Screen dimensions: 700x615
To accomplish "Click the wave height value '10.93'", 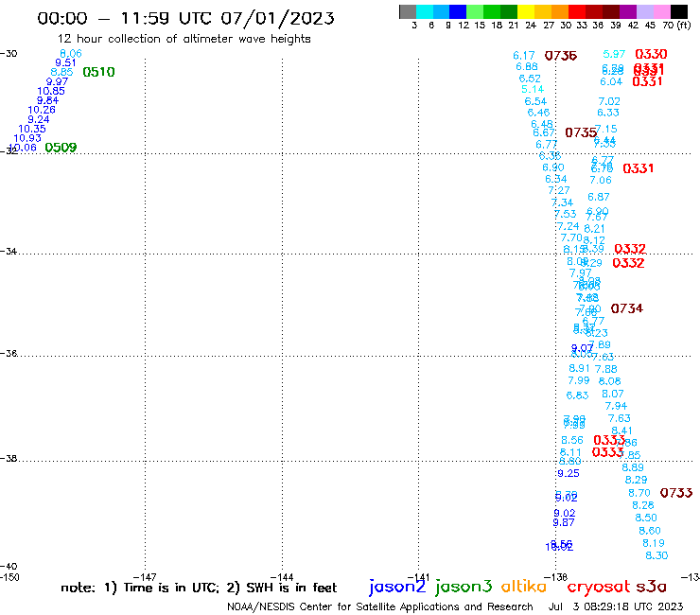I will tap(27, 138).
